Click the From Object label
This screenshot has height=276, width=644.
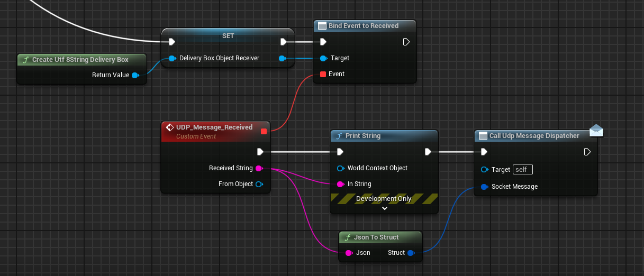(235, 184)
